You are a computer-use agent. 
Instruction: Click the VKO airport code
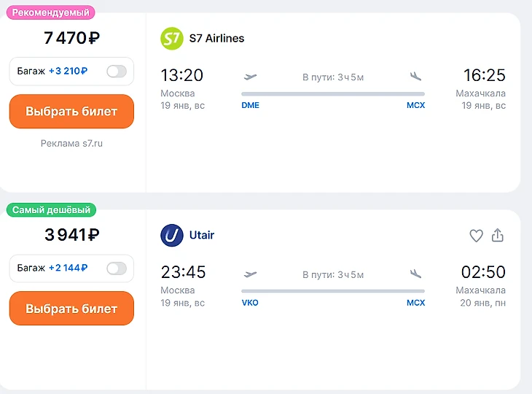coord(250,303)
